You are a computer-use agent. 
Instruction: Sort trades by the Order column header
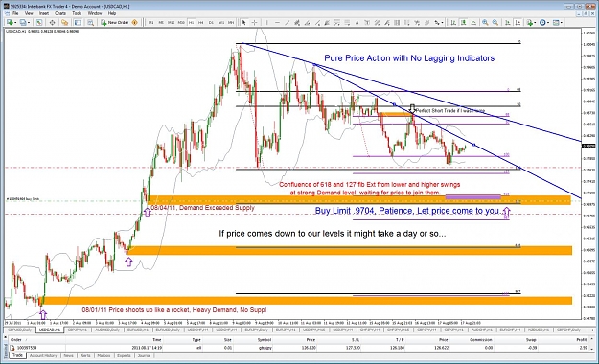(x=16, y=339)
